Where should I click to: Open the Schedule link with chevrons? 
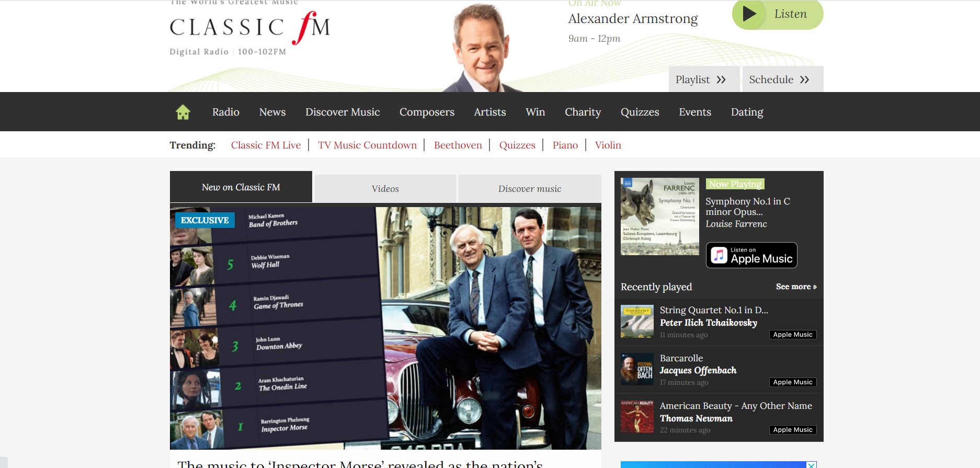779,79
